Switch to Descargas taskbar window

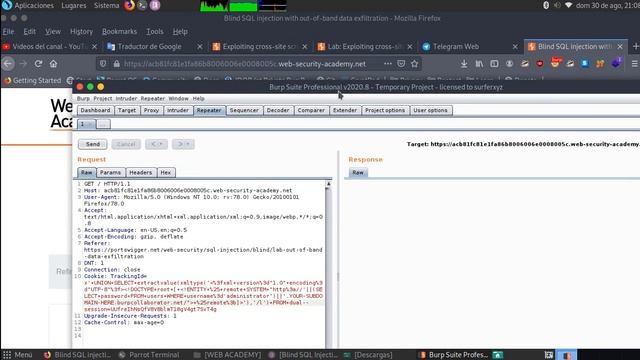pos(368,355)
